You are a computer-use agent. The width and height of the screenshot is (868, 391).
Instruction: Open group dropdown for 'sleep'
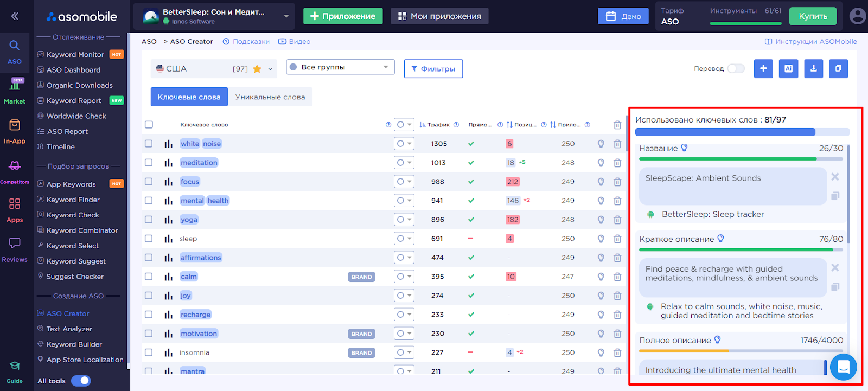pos(404,239)
